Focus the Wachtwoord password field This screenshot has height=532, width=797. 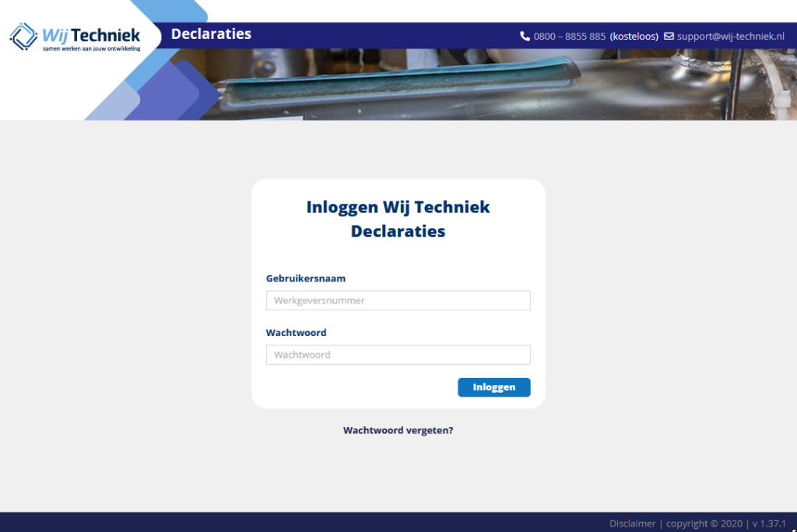[x=398, y=355]
